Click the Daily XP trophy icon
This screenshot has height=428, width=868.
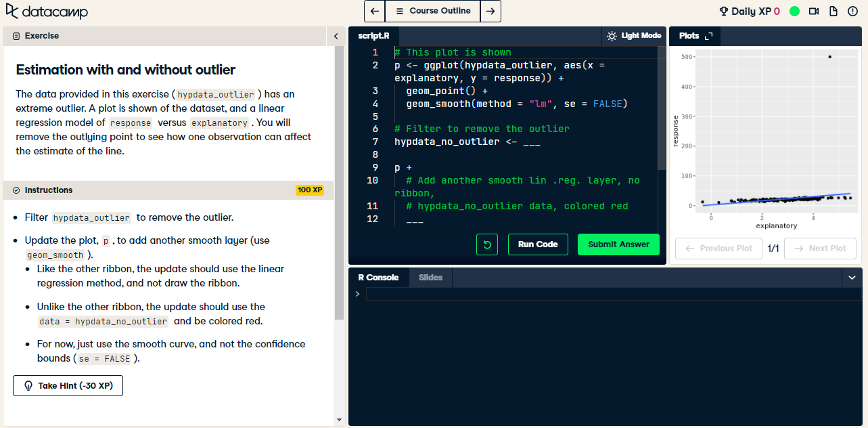pyautogui.click(x=725, y=11)
